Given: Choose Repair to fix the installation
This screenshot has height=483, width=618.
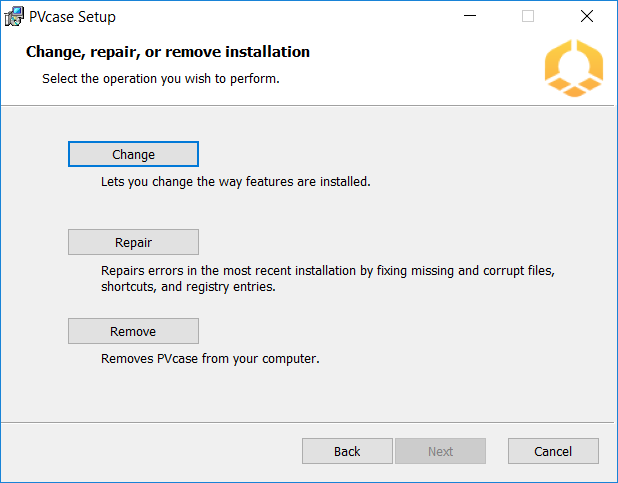Looking at the screenshot, I should click(133, 242).
